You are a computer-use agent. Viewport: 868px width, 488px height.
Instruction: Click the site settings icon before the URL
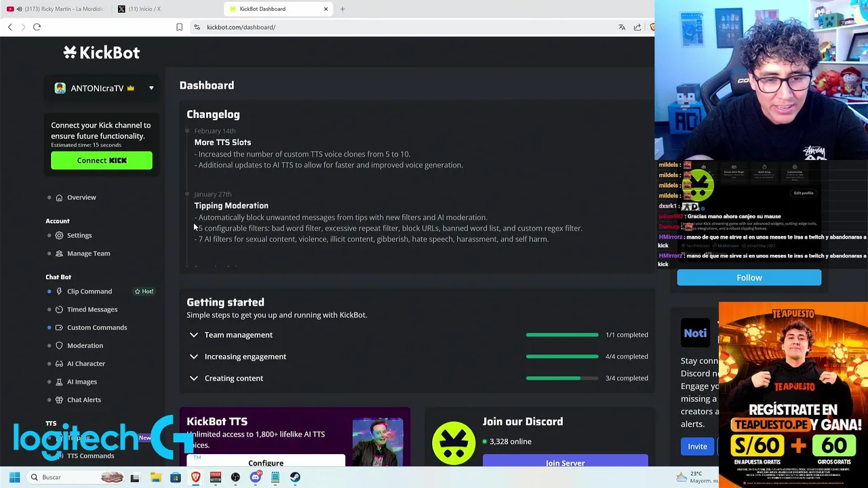(x=197, y=27)
